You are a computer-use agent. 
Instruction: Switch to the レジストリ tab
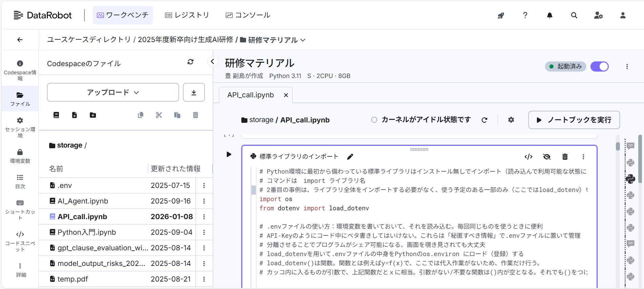[x=187, y=15]
